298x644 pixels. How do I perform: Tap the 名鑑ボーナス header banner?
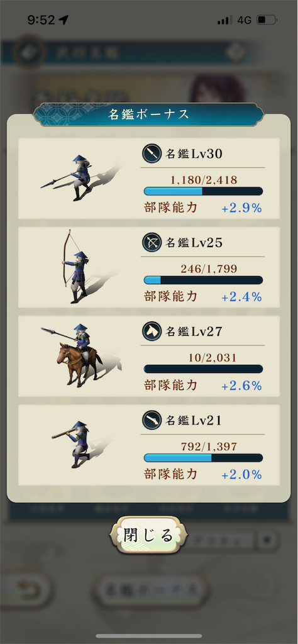click(x=148, y=114)
